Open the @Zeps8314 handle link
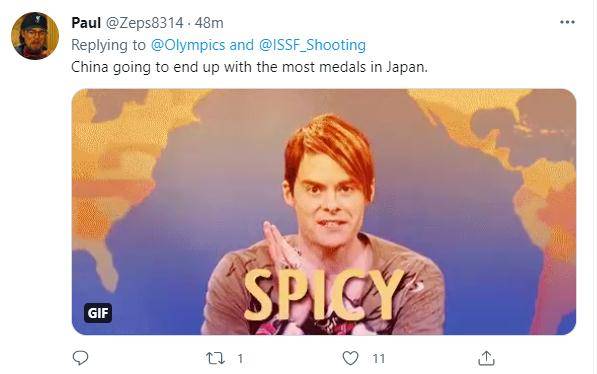The image size is (597, 374). [144, 23]
